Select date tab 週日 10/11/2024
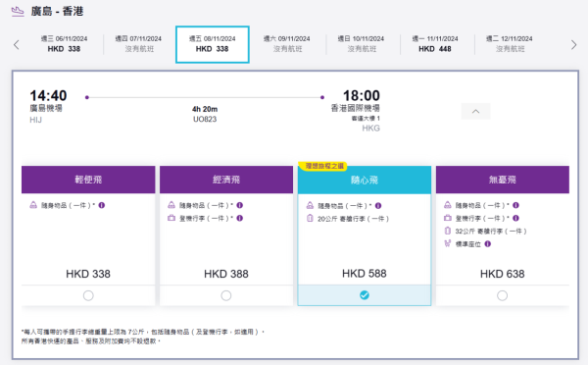This screenshot has height=365, width=588. (x=361, y=44)
